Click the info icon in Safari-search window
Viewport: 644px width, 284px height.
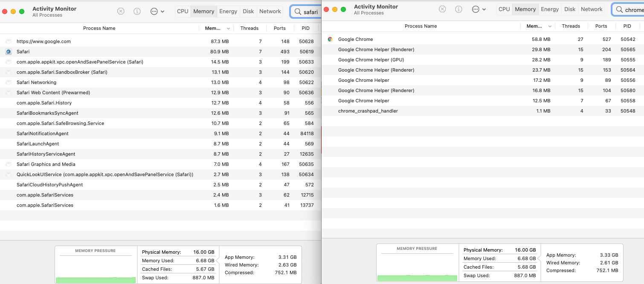point(137,12)
